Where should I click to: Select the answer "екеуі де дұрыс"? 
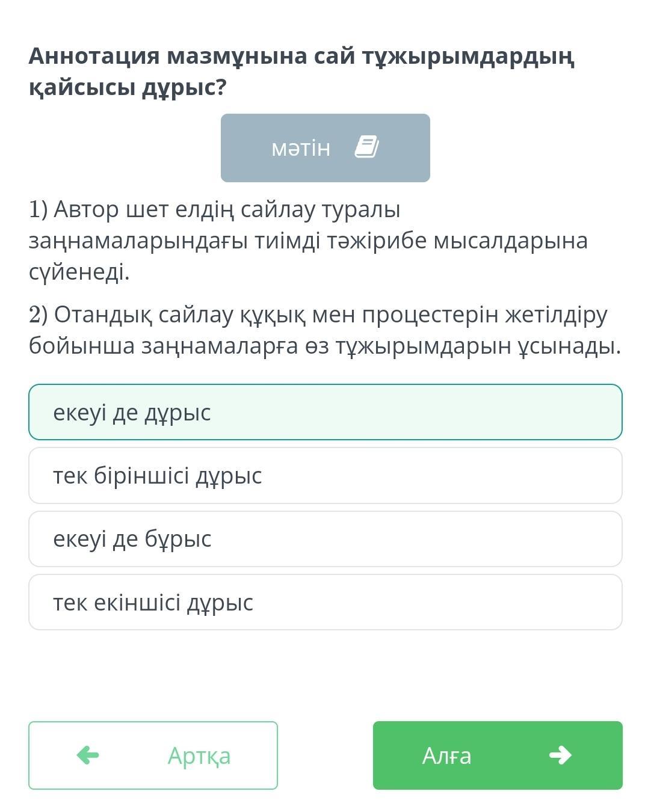click(x=325, y=413)
